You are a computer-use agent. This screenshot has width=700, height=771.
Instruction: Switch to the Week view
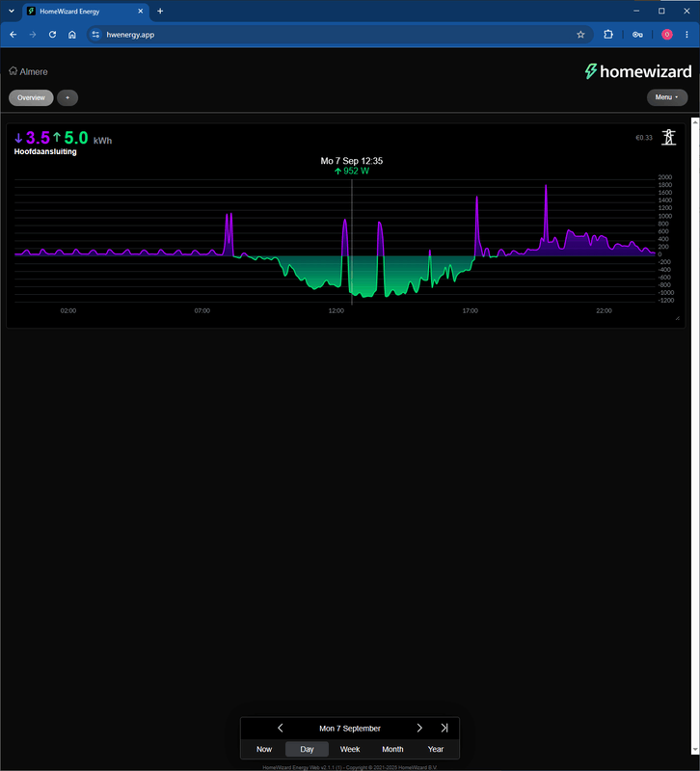point(350,749)
